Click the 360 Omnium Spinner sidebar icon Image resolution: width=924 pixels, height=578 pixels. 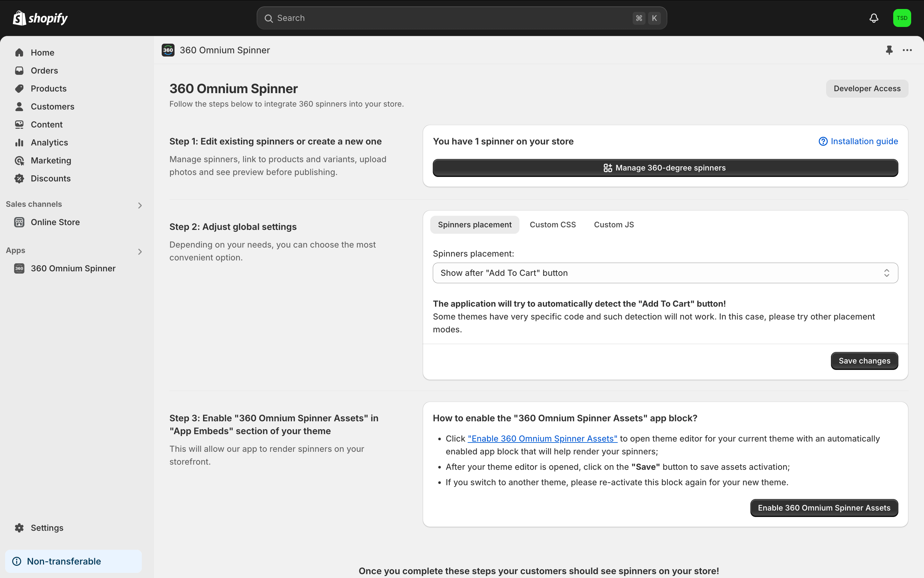(19, 268)
